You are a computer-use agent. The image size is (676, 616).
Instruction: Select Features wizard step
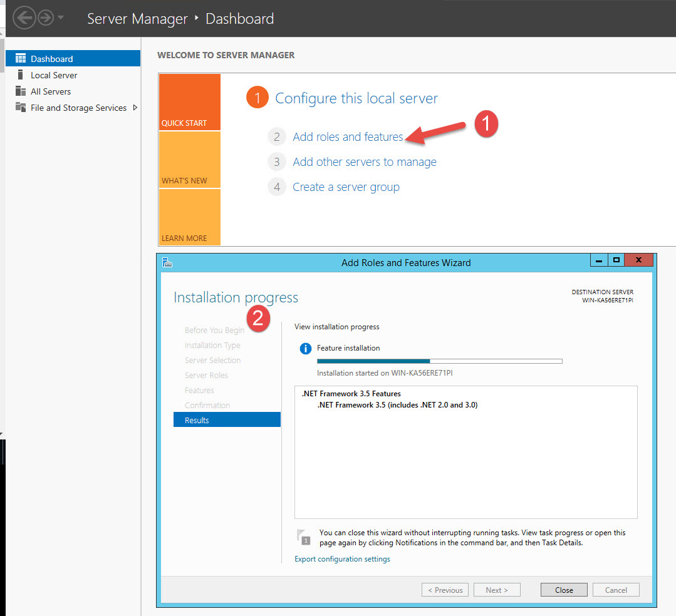199,391
